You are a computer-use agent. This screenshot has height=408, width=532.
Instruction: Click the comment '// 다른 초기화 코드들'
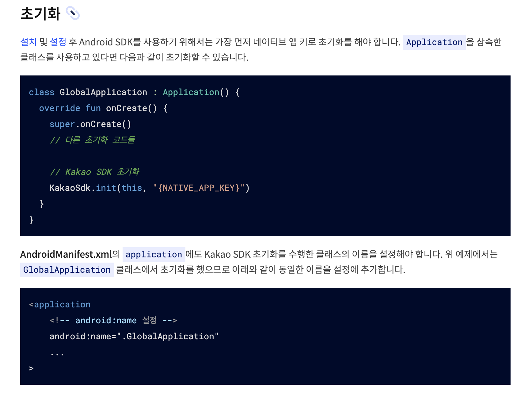tap(92, 140)
